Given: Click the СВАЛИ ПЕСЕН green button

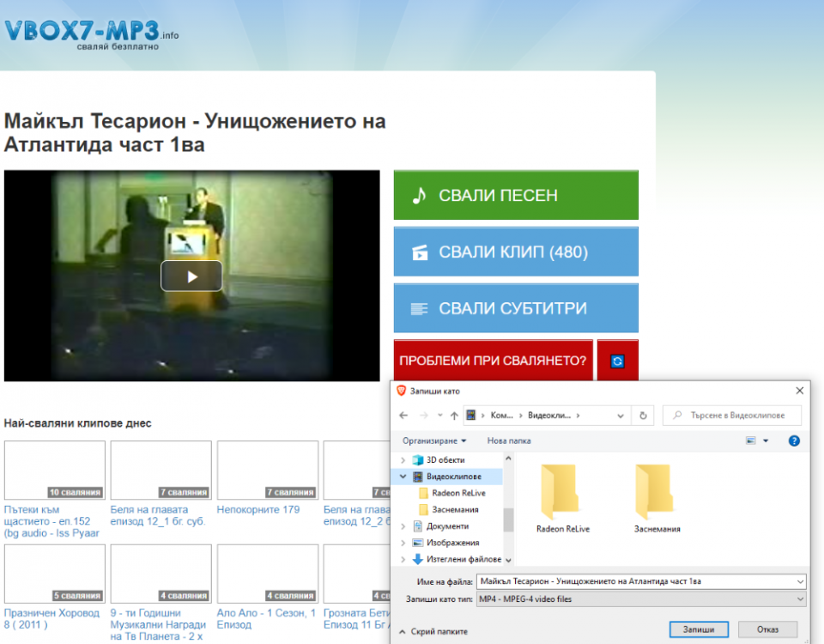Looking at the screenshot, I should tap(516, 195).
